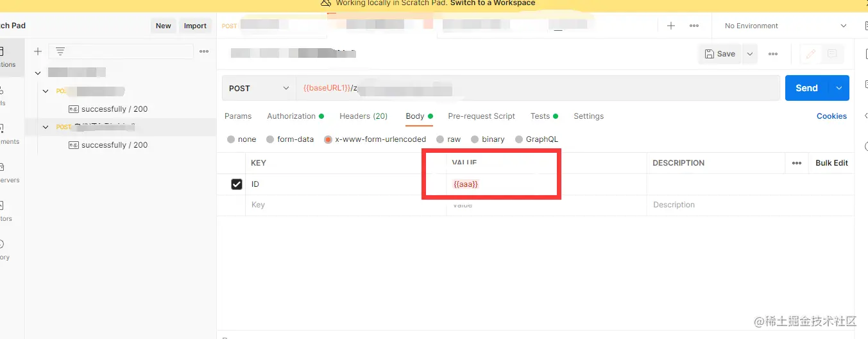
Task: Click the empty Description input field
Action: click(x=750, y=205)
